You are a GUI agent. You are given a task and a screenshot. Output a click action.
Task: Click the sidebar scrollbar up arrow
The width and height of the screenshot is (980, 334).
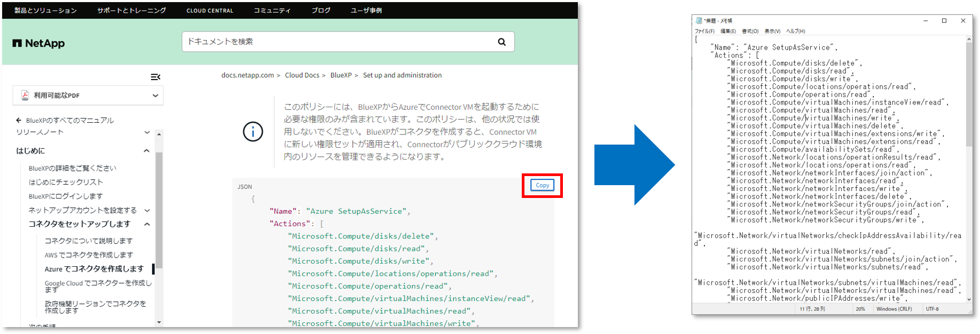pyautogui.click(x=159, y=134)
